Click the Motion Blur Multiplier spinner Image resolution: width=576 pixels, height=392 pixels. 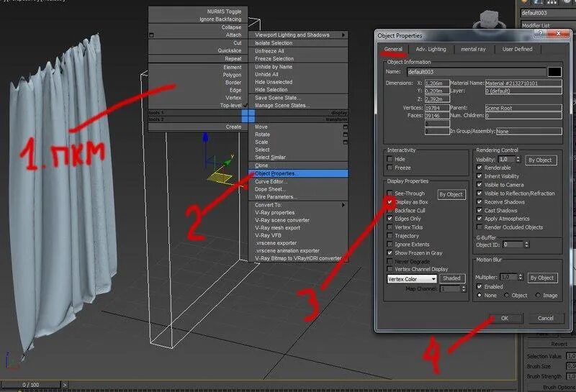[x=520, y=277]
